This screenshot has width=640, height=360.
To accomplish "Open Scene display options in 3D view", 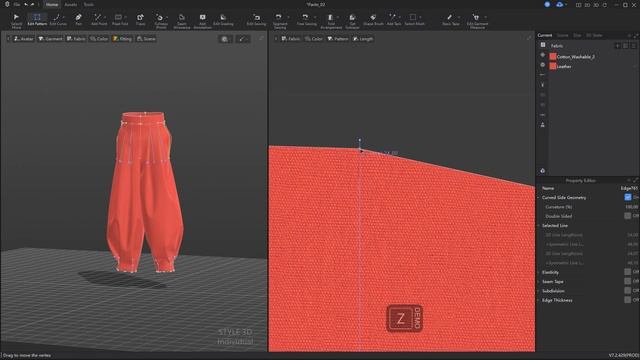I will tap(146, 39).
